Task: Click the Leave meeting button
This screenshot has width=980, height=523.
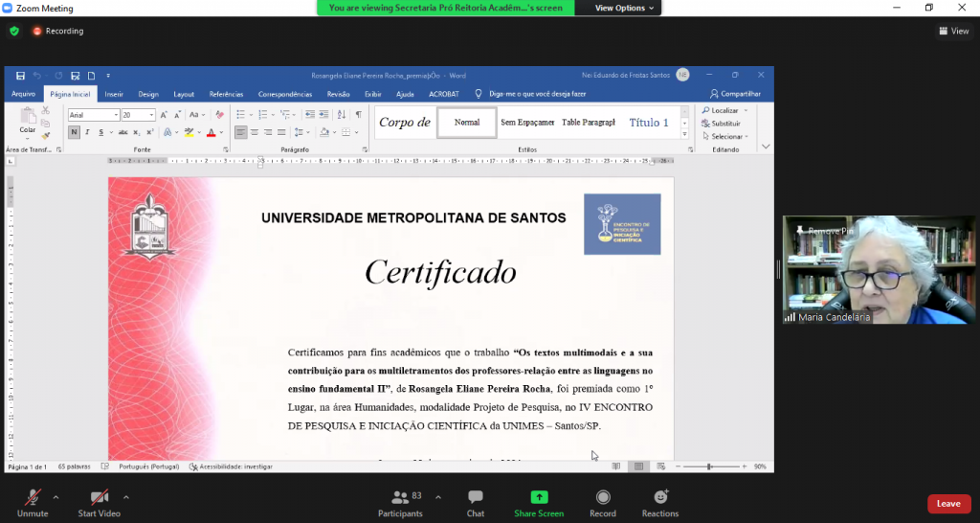Action: pos(948,504)
